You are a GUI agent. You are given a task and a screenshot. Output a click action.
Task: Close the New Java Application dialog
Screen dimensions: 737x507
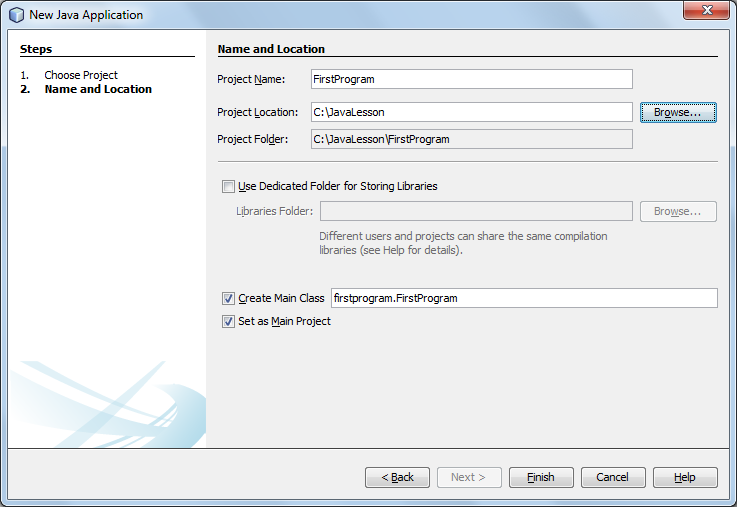[706, 10]
